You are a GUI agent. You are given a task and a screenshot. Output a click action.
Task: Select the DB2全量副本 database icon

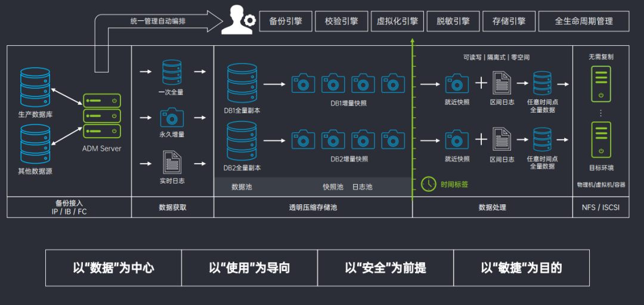(241, 141)
